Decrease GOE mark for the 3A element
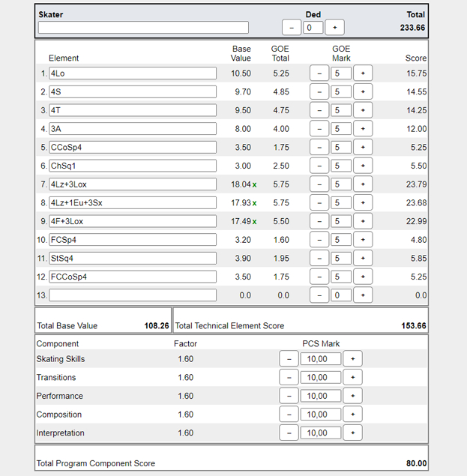 point(319,129)
